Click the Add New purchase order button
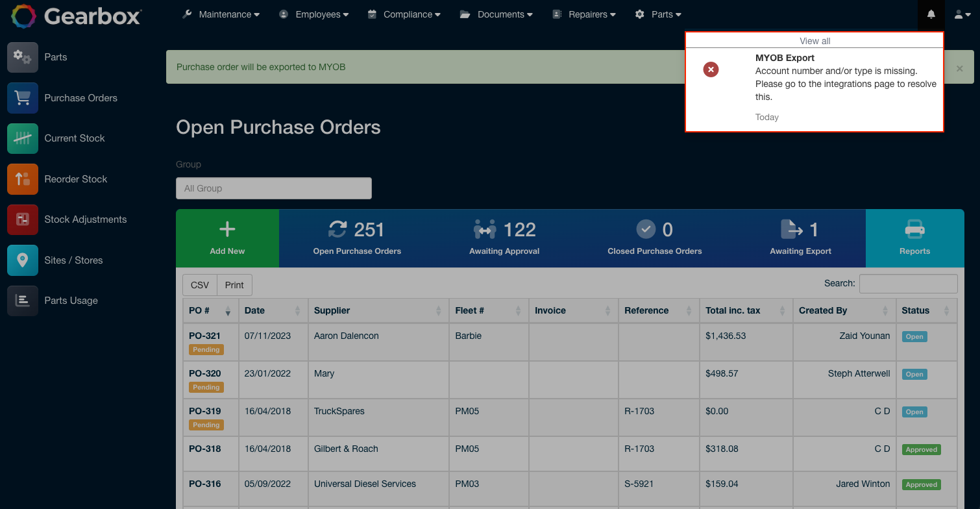Viewport: 980px width, 509px height. tap(227, 238)
